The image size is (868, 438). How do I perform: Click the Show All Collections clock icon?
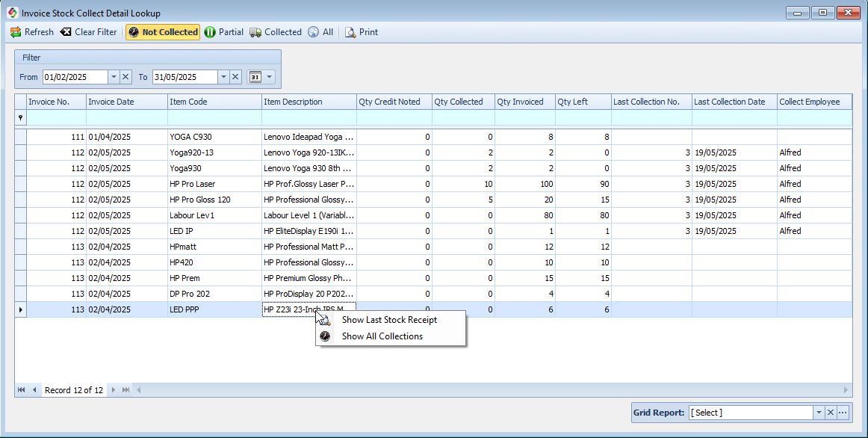tap(326, 336)
